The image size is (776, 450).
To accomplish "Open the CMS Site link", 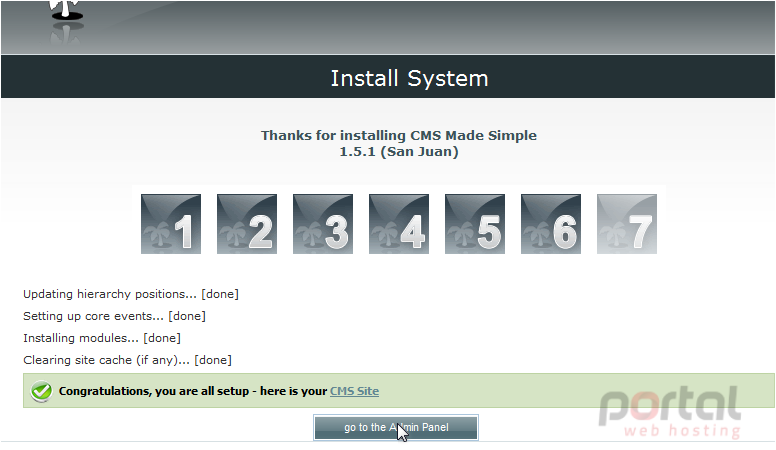I will point(354,391).
